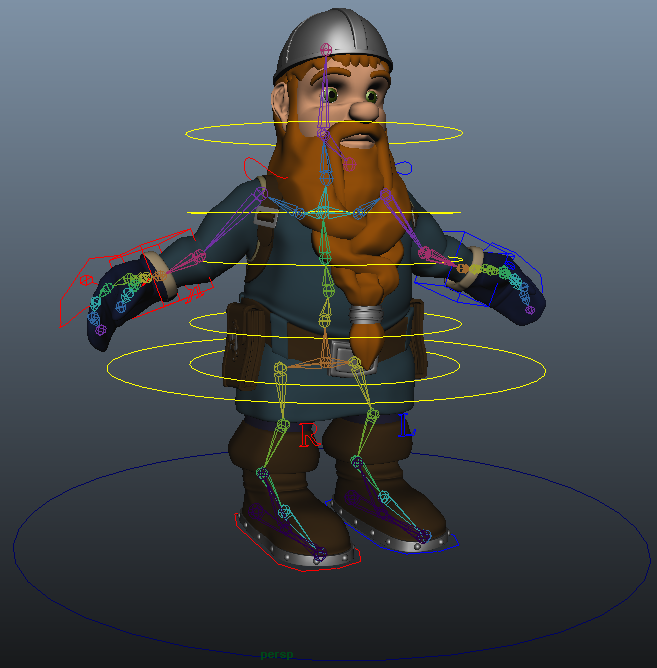Screen dimensions: 657x668
Task: Click the persp camera label
Action: [277, 654]
